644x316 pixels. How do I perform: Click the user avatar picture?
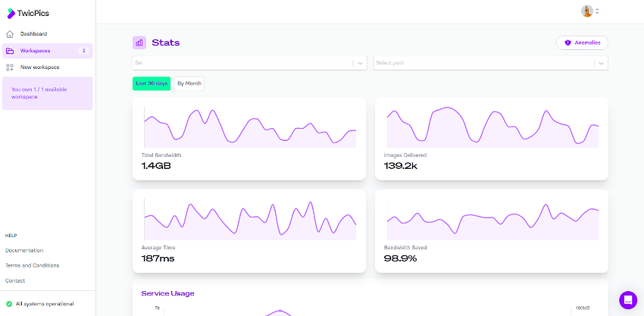tap(587, 11)
